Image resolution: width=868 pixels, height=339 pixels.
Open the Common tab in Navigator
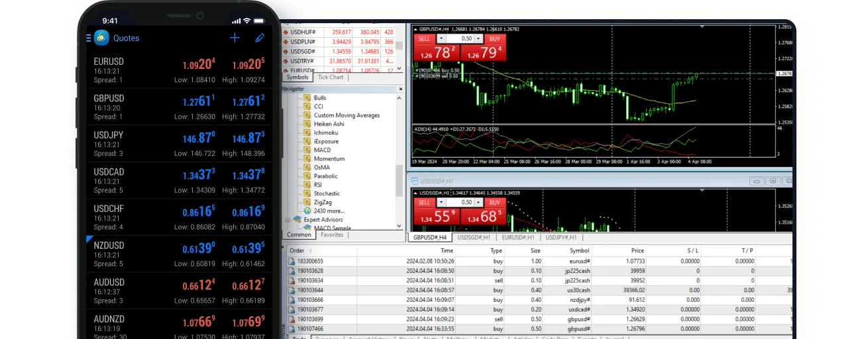299,235
